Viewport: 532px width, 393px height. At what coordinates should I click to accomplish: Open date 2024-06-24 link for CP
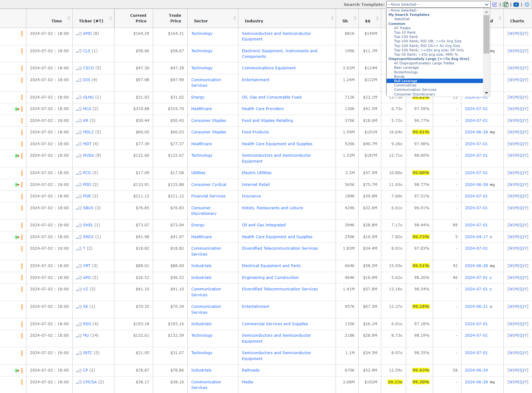476,370
